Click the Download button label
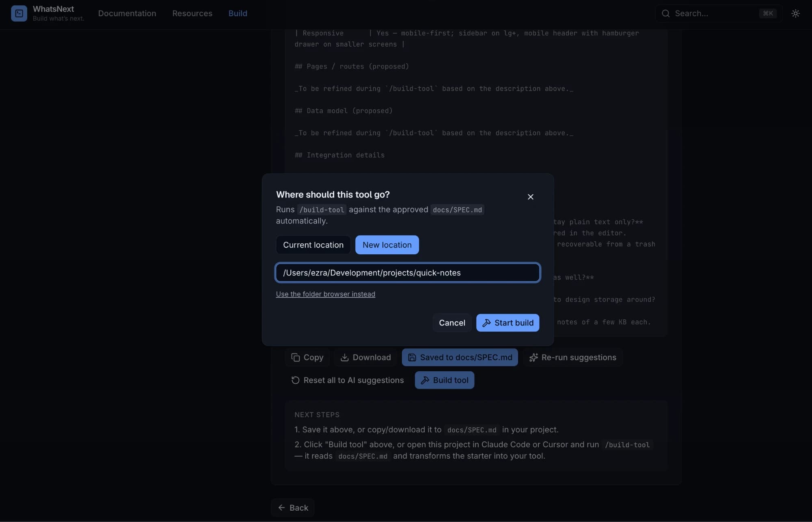Screen dimensions: 812x522 click(x=371, y=357)
